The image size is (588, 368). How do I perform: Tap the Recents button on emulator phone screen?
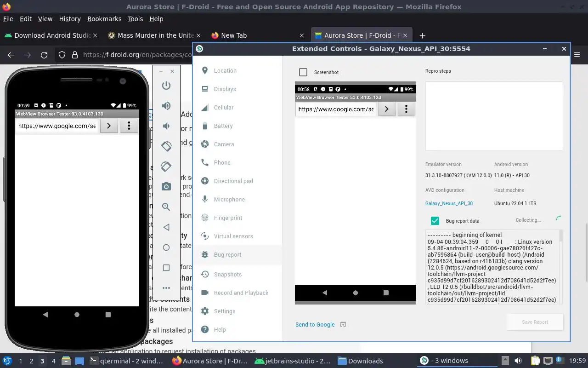point(108,315)
